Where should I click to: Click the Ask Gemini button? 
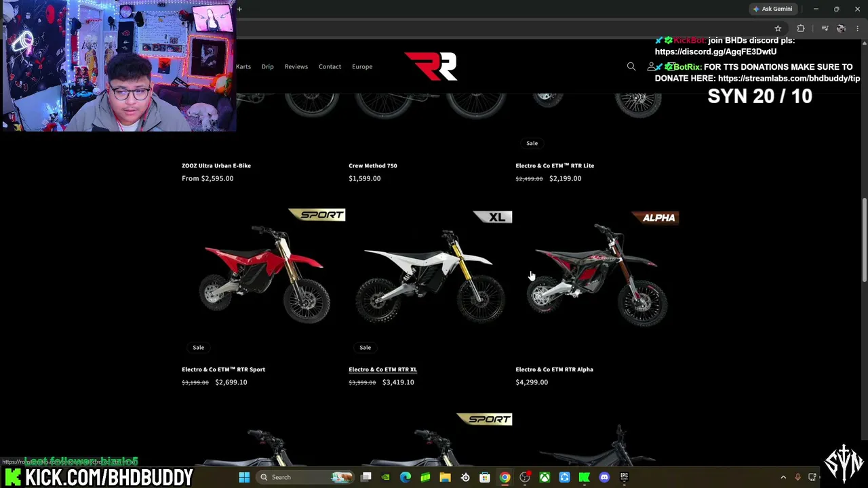772,9
